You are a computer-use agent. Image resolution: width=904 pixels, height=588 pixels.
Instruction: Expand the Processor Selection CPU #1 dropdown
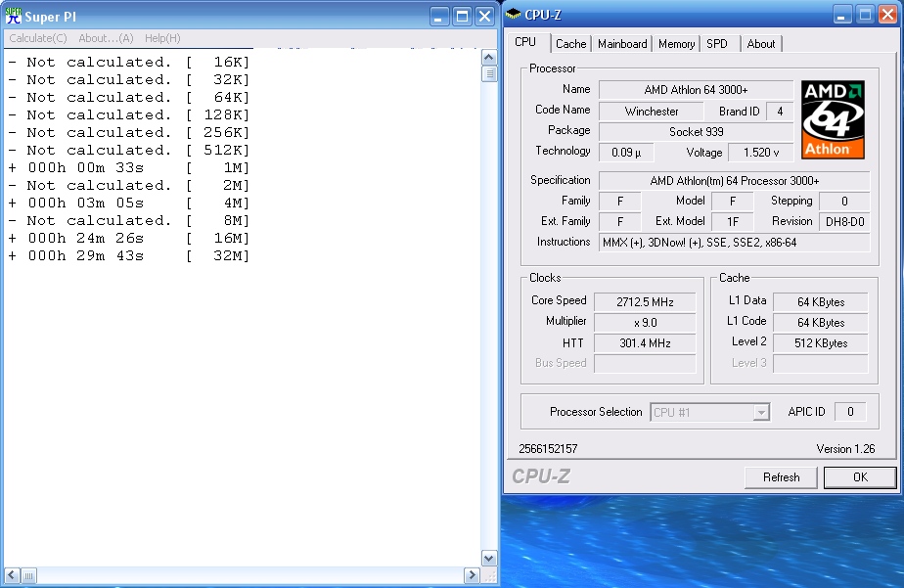coord(761,412)
